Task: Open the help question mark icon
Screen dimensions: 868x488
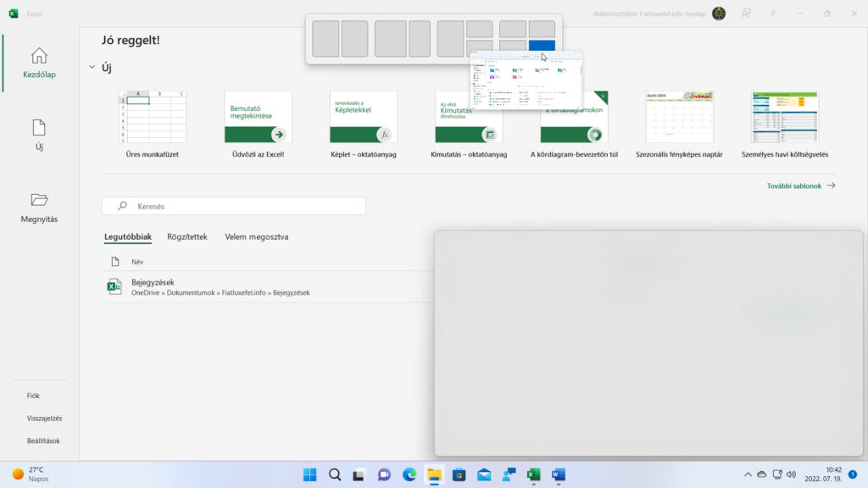Action: (773, 14)
